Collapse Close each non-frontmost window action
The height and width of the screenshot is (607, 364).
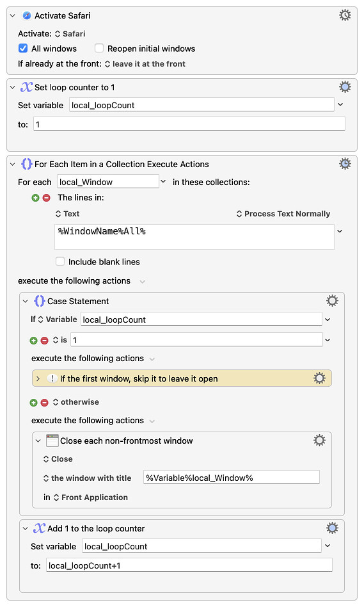click(x=38, y=441)
